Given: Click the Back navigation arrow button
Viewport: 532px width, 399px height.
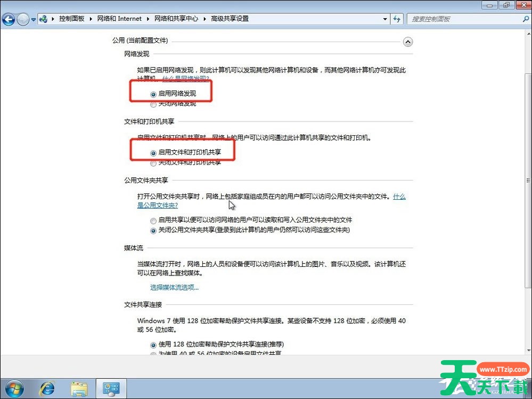Looking at the screenshot, I should [x=9, y=19].
